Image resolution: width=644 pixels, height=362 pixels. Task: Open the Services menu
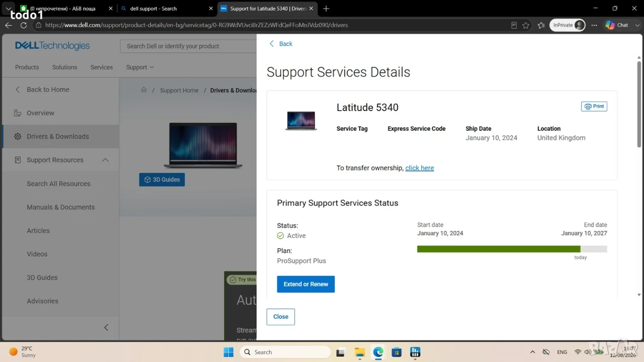click(x=102, y=67)
